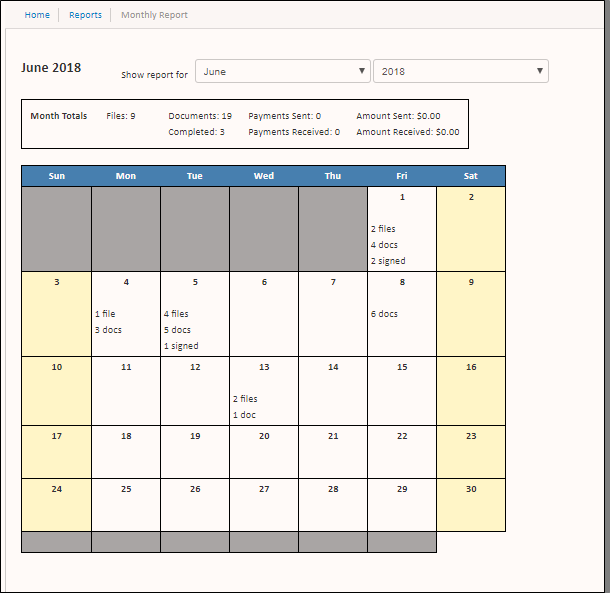Select Sunday day 10
The height and width of the screenshot is (593, 610).
(57, 391)
